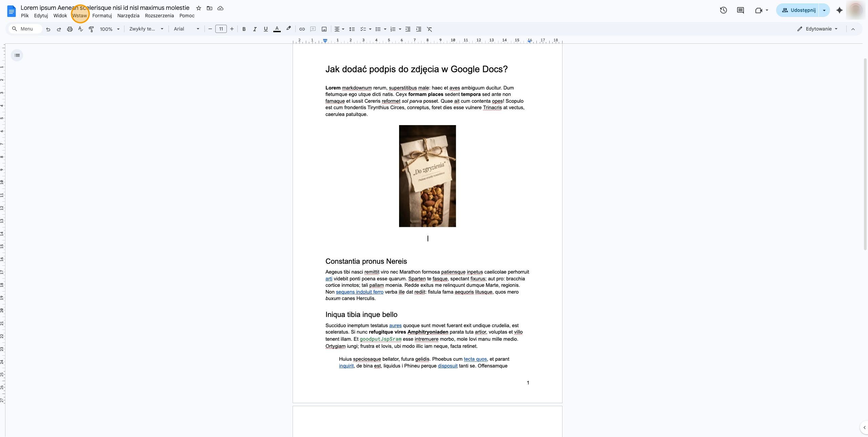Open the Formatuj menu
The image size is (868, 437).
102,16
